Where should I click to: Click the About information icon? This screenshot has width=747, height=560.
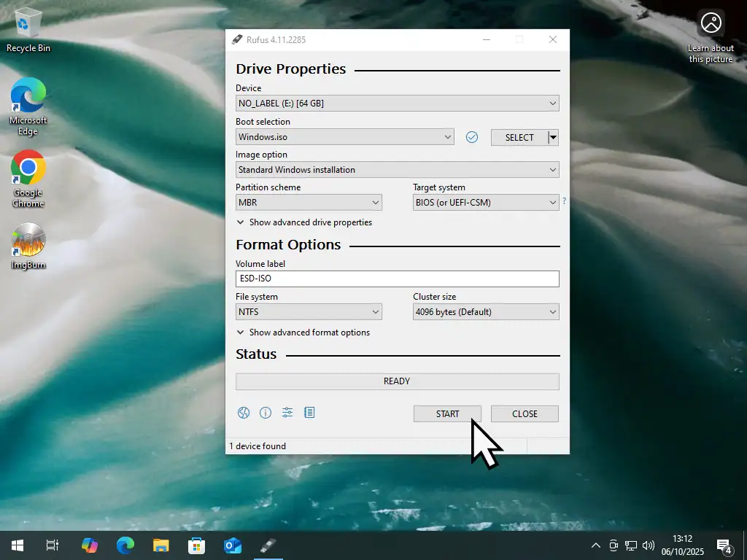point(266,413)
